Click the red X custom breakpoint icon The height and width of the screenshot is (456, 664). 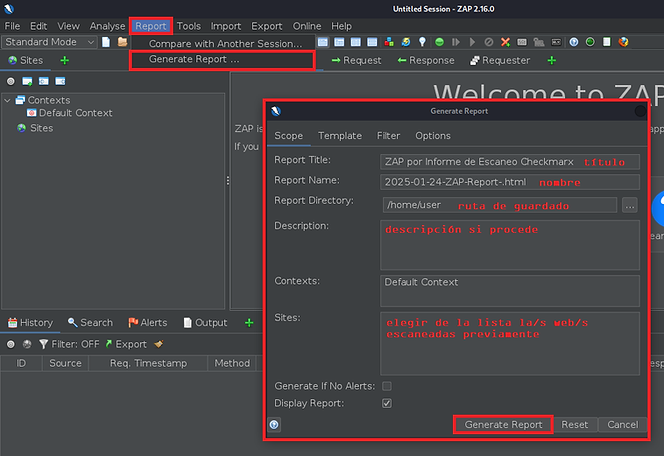pos(505,42)
